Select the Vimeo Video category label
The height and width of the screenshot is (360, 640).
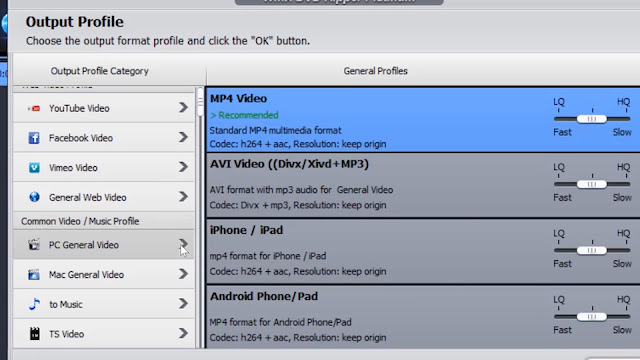click(x=73, y=168)
